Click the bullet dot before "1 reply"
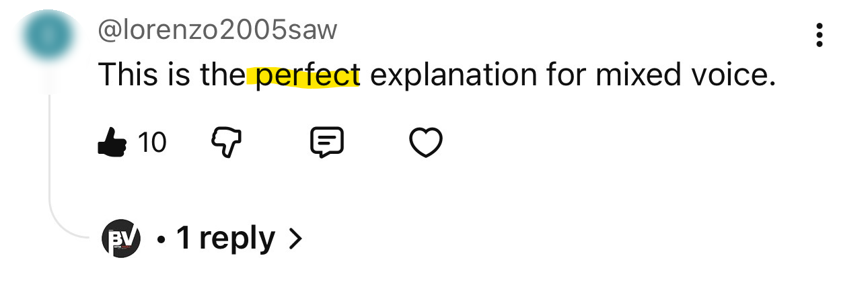Screen dimensions: 868x301 point(161,239)
